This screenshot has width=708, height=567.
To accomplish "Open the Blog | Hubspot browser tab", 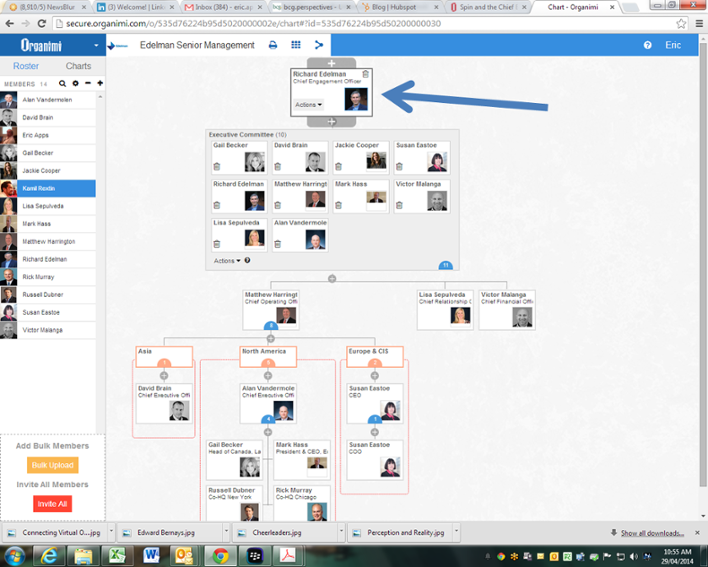I will click(x=400, y=7).
